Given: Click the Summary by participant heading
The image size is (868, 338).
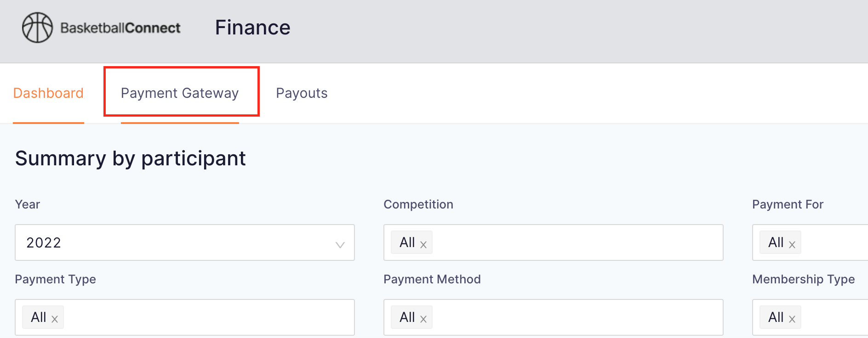Looking at the screenshot, I should click(131, 158).
